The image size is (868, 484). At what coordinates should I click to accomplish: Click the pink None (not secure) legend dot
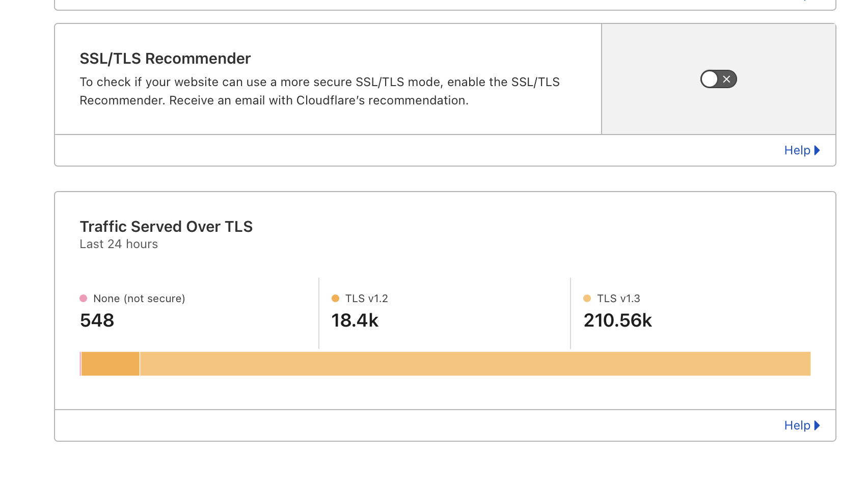coord(84,299)
